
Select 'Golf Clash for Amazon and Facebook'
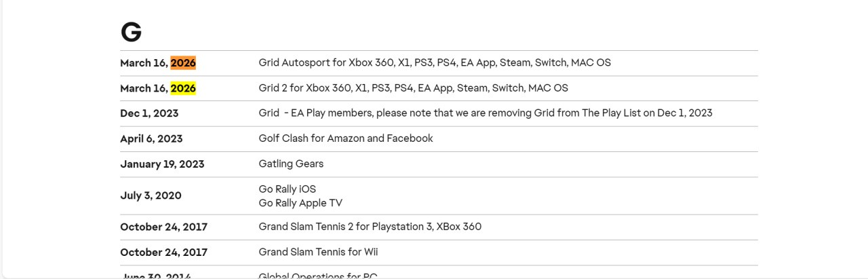pos(345,138)
